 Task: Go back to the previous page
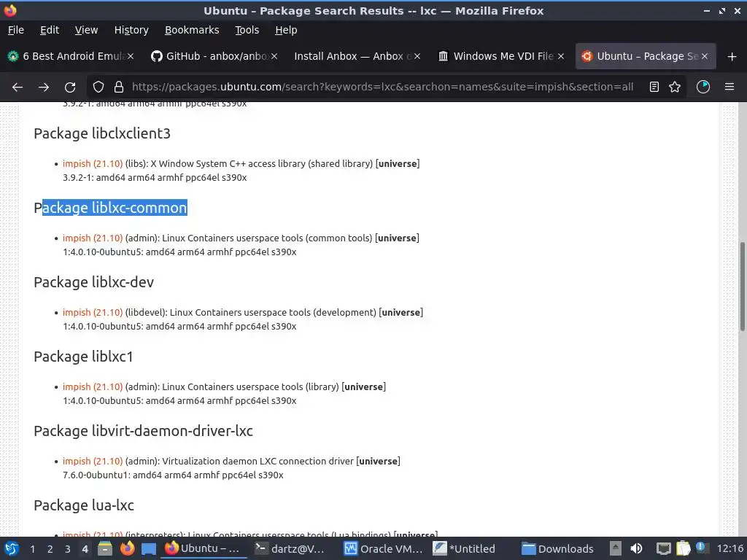click(x=18, y=87)
